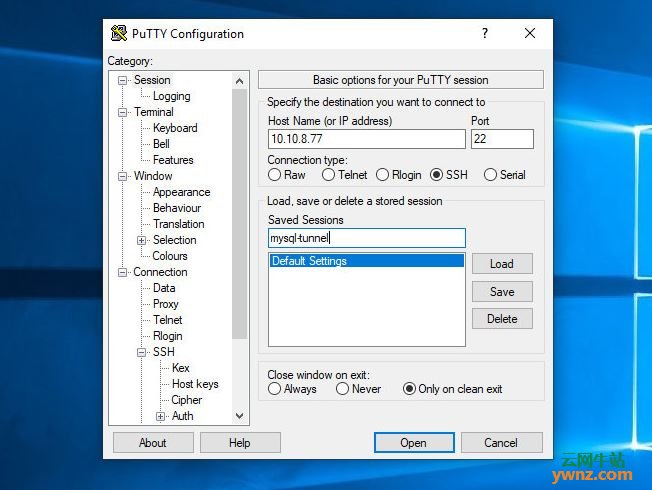Open the Data category
Image resolution: width=652 pixels, height=490 pixels.
[x=164, y=288]
